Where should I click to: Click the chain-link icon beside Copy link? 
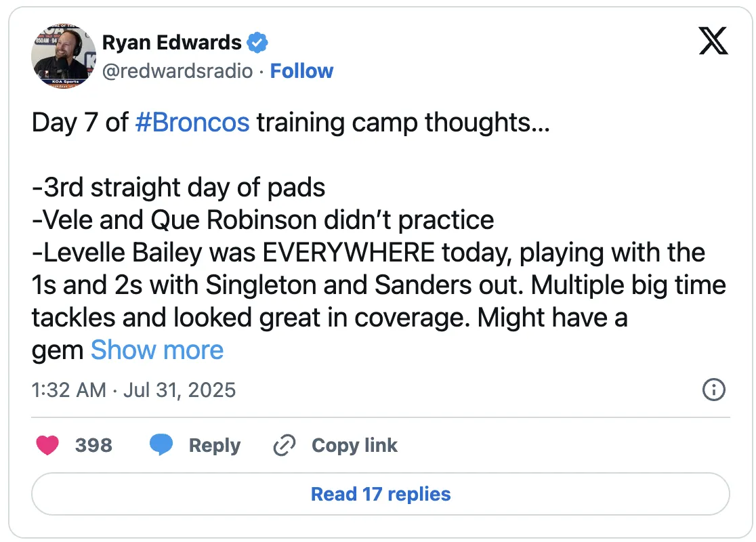pyautogui.click(x=285, y=444)
